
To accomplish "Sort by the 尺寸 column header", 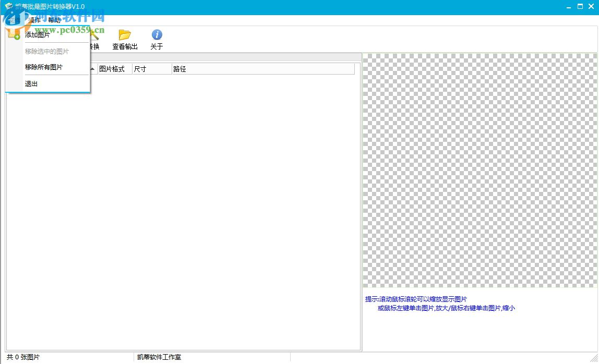I will click(x=152, y=69).
